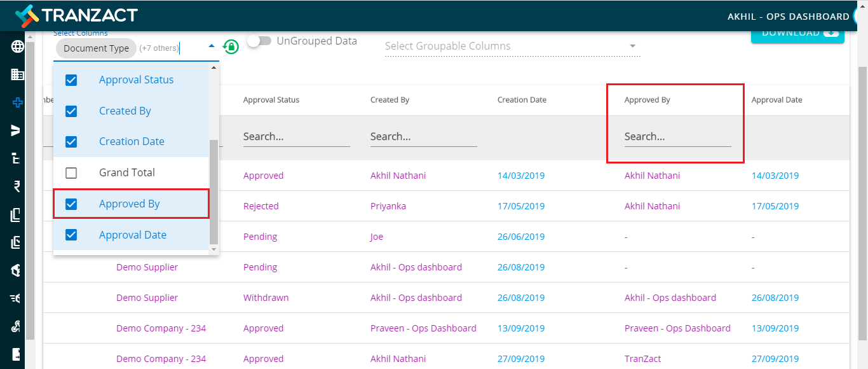The width and height of the screenshot is (868, 369).
Task: Click the Approved By search field
Action: tap(677, 137)
